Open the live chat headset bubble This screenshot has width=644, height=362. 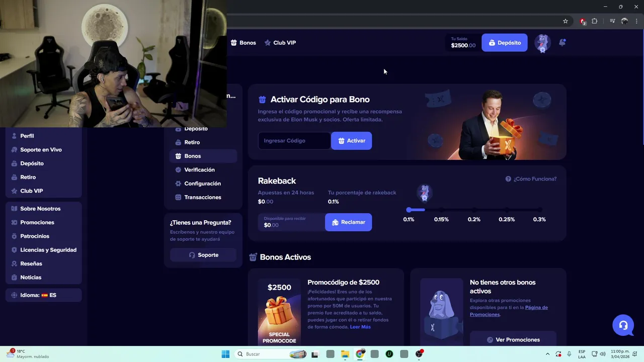[623, 325]
